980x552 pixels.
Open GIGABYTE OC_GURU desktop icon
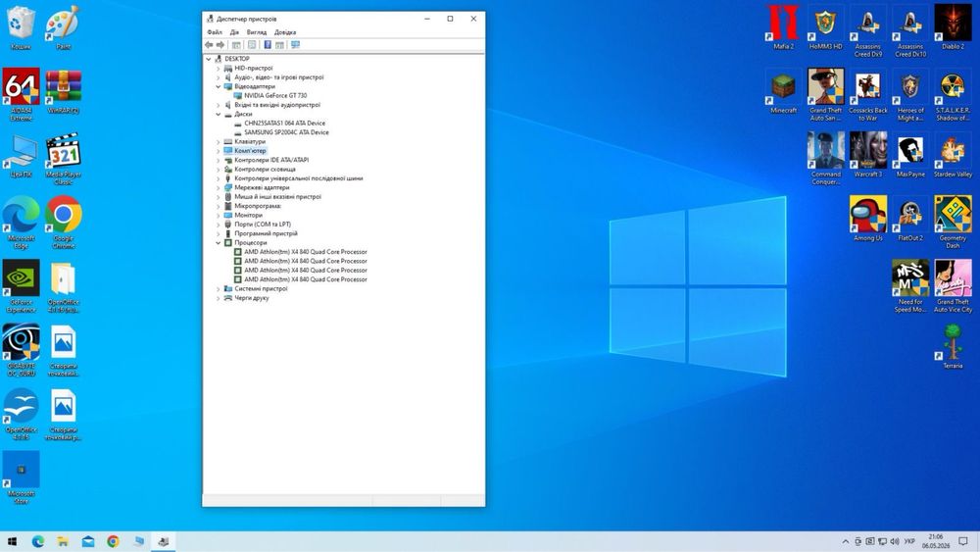[x=21, y=350]
